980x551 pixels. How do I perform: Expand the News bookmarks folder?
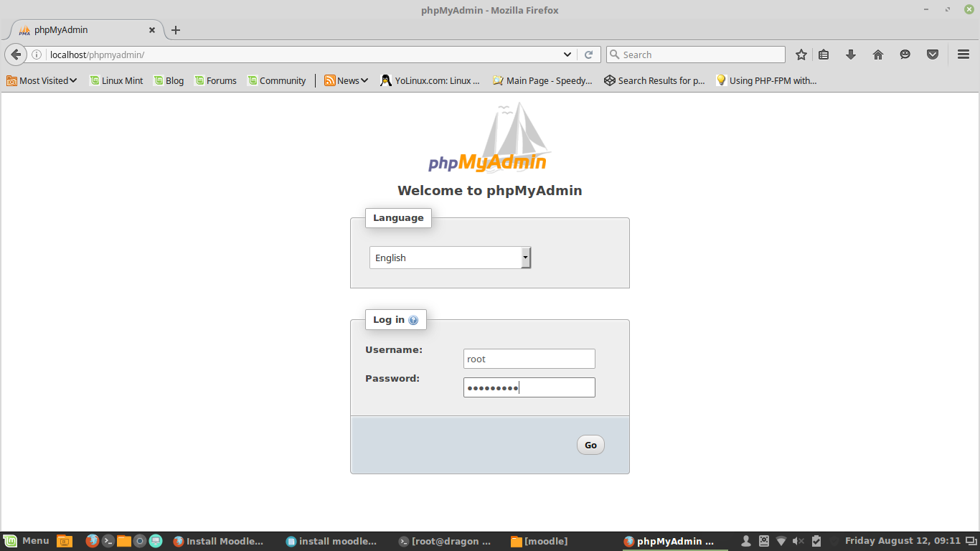(x=347, y=80)
